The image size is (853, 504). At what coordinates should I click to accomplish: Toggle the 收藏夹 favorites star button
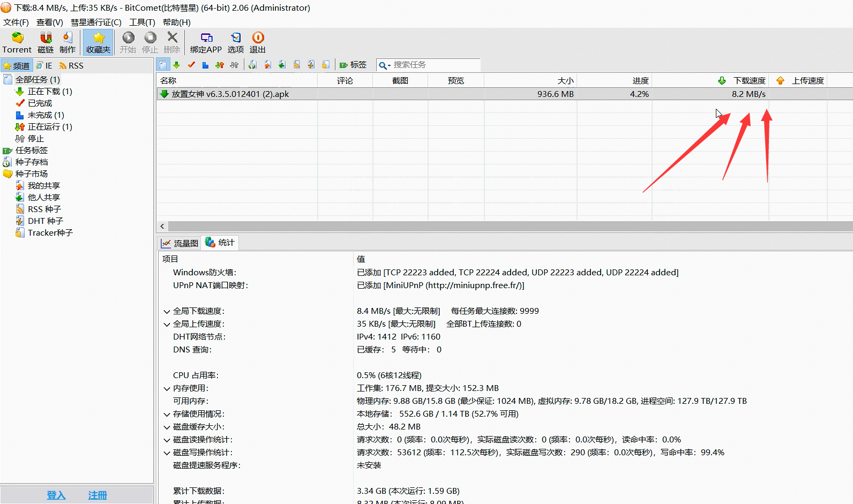click(98, 42)
